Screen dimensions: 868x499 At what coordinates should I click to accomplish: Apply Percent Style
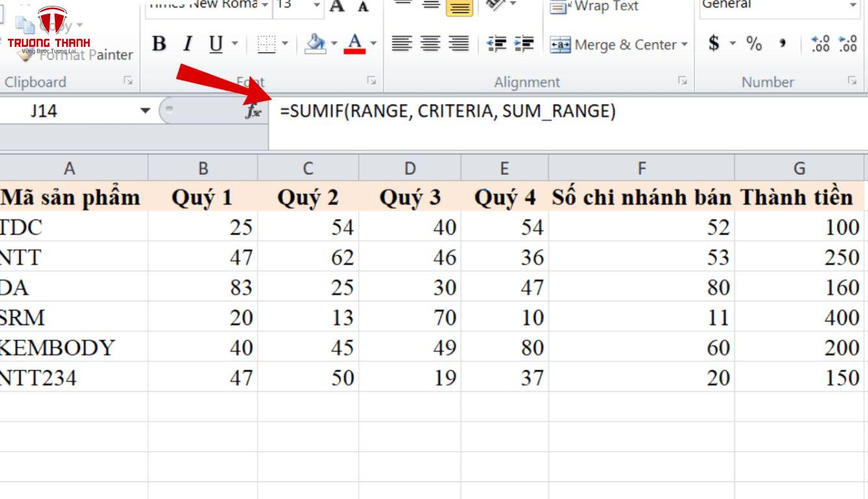click(x=754, y=44)
